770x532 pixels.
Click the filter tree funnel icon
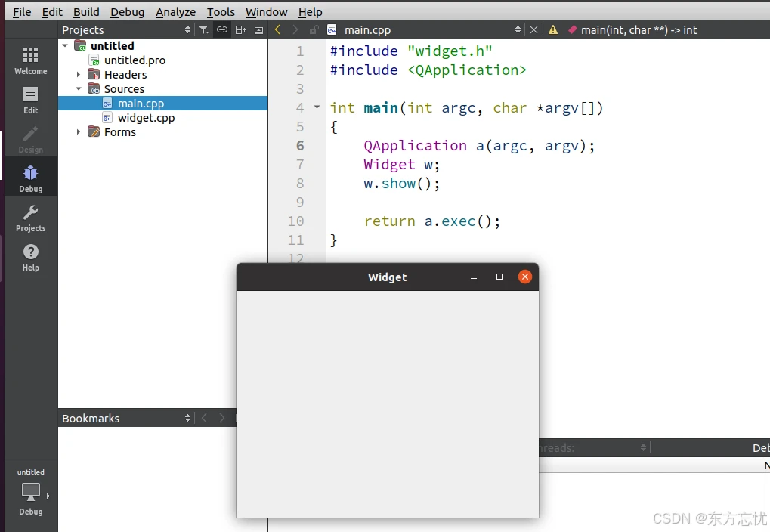(204, 30)
